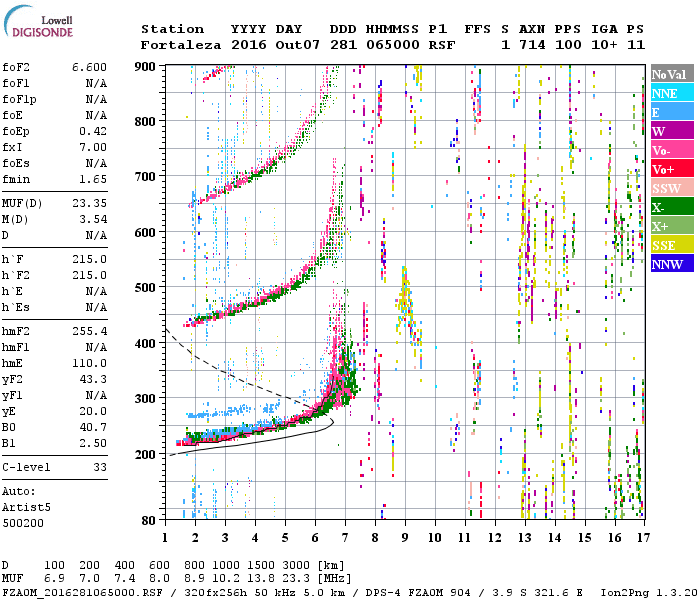Click the 17 MHz frequency axis label

[643, 538]
